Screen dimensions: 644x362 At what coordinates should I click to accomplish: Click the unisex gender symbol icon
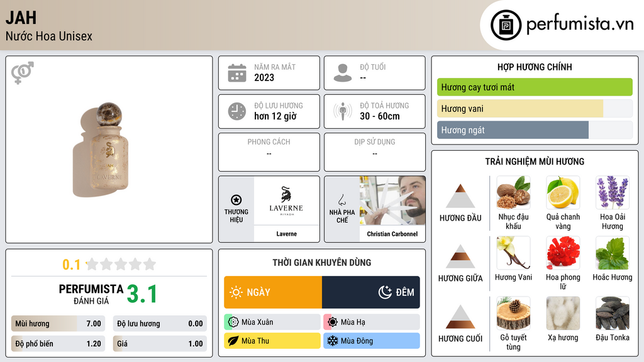(x=22, y=73)
